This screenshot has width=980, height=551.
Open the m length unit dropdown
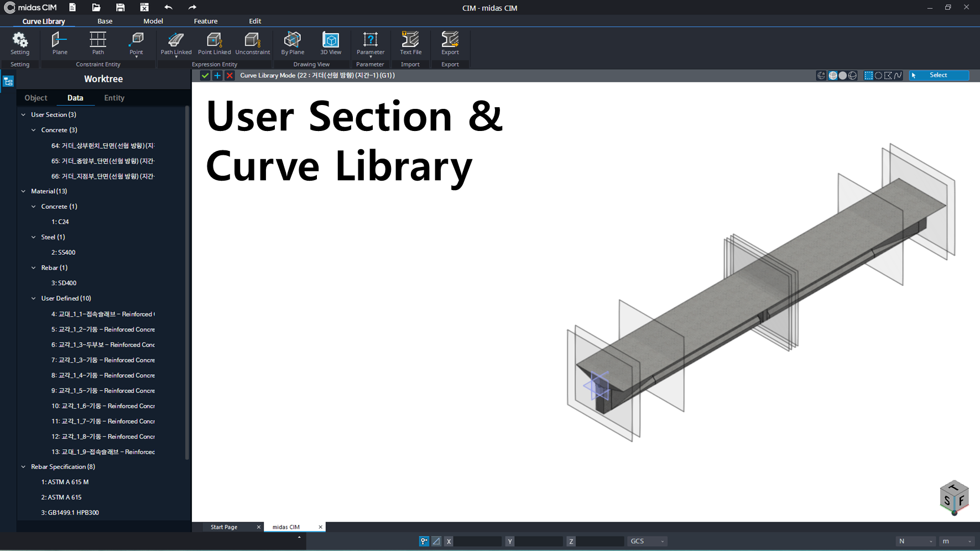click(x=957, y=541)
